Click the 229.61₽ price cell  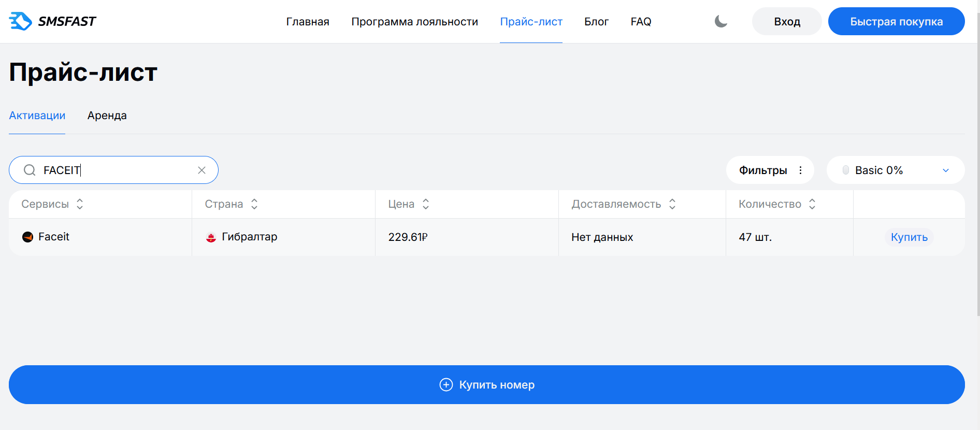coord(467,237)
